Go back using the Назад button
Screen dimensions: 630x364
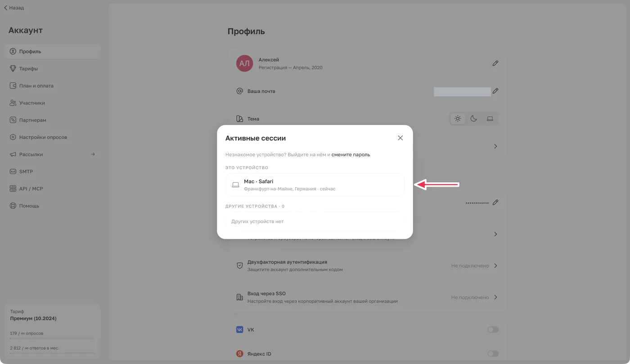point(14,8)
